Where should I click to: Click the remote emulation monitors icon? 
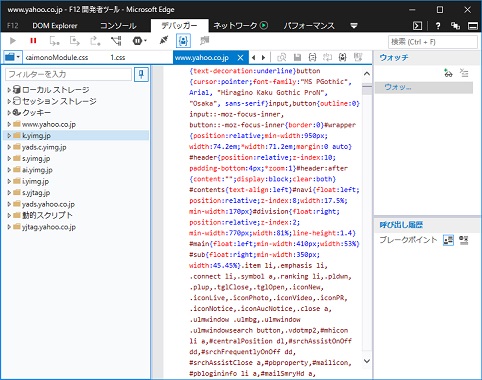click(x=455, y=26)
